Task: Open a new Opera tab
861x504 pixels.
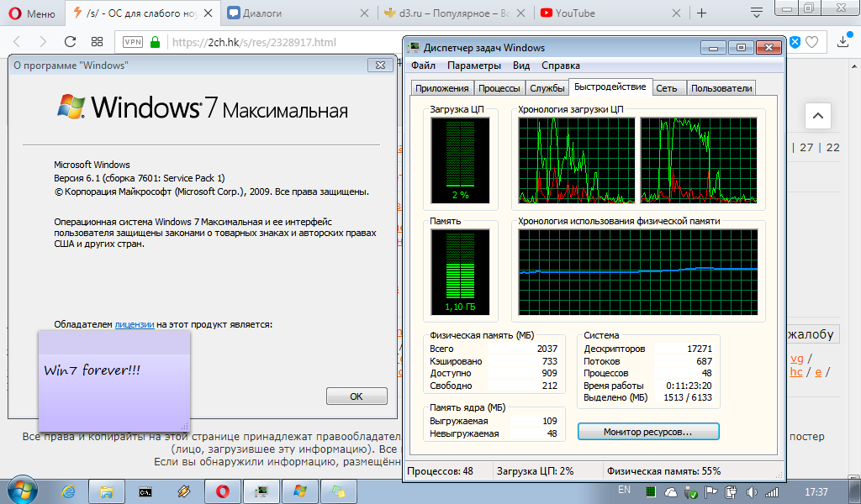Action: pos(702,13)
